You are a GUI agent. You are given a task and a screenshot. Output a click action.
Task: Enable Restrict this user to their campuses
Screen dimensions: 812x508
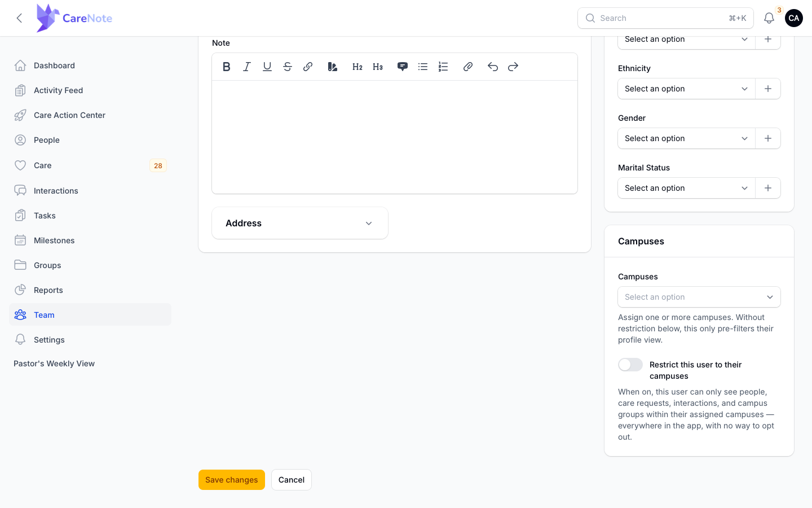630,365
